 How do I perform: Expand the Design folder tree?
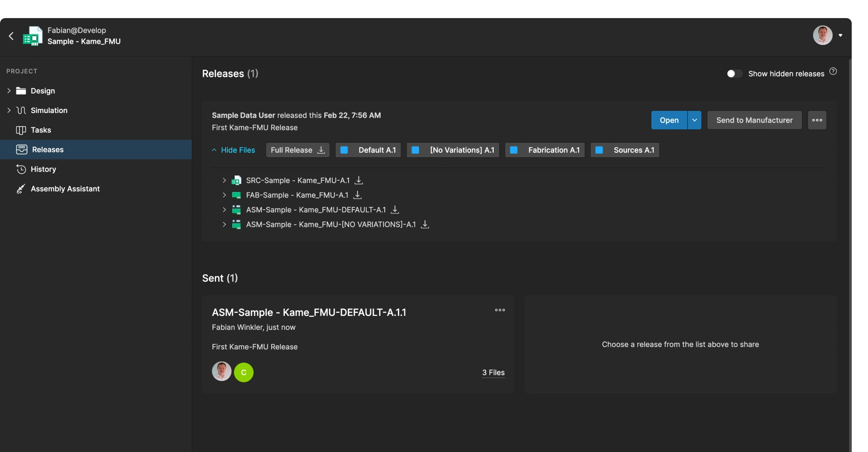9,91
